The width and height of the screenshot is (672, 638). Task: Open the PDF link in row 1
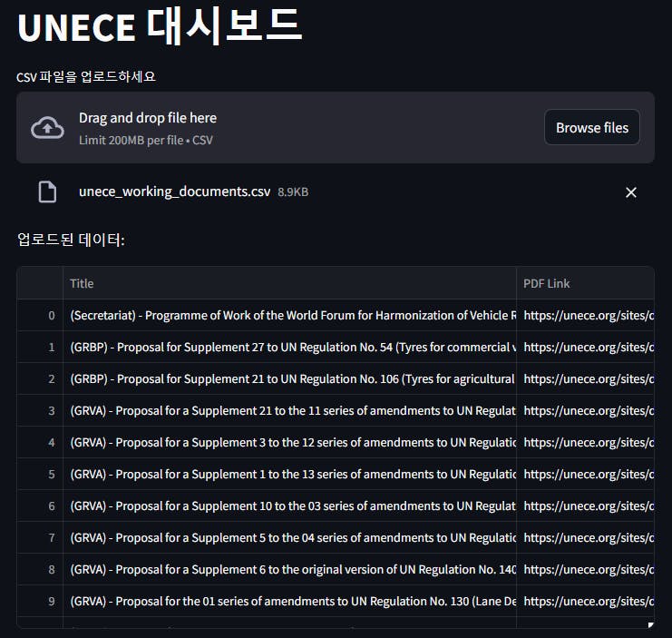click(586, 347)
